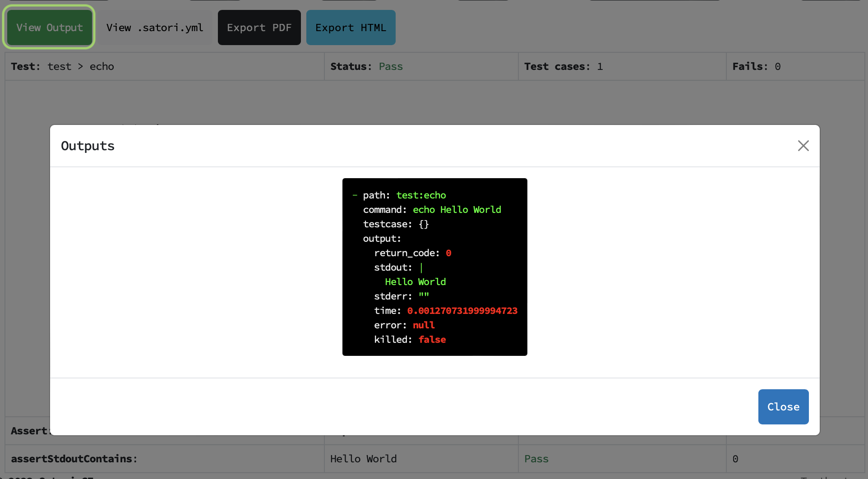Click the return_code value 0
The image size is (868, 479).
tap(448, 253)
